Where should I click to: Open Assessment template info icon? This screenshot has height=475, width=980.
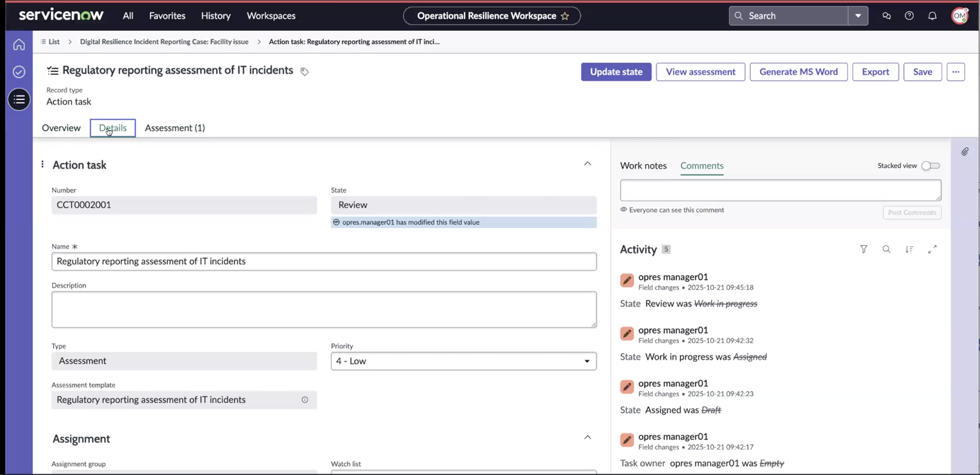point(305,400)
